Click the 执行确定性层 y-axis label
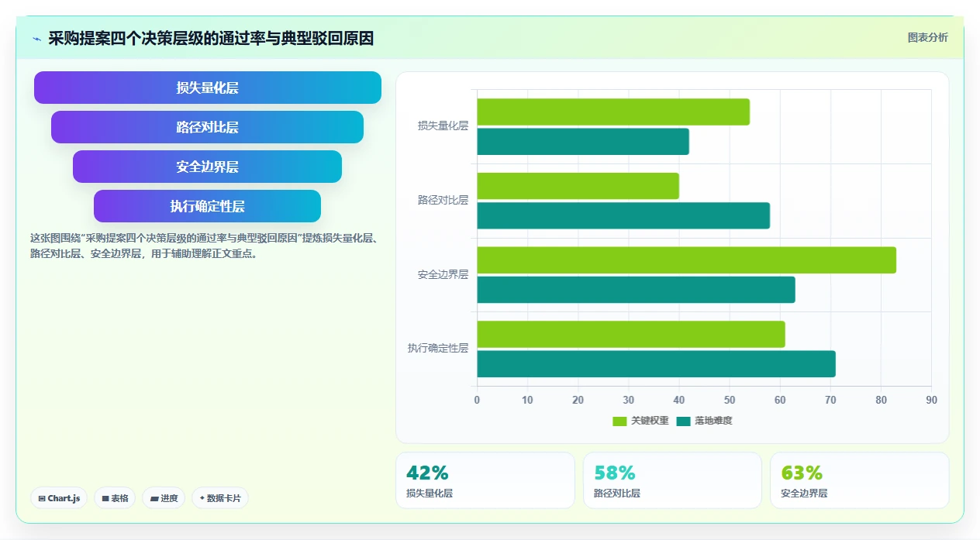The width and height of the screenshot is (980, 540). click(438, 348)
